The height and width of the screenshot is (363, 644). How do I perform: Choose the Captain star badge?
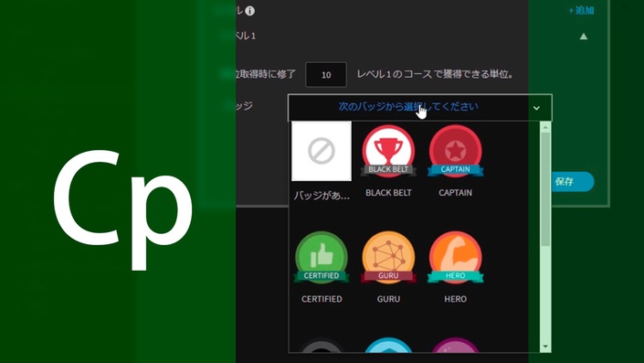click(x=455, y=151)
